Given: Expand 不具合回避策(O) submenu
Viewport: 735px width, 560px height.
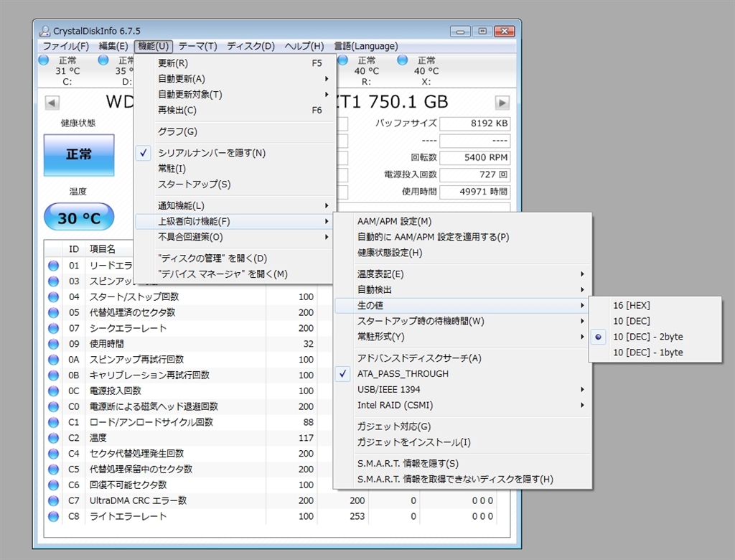Looking at the screenshot, I should pos(235,237).
